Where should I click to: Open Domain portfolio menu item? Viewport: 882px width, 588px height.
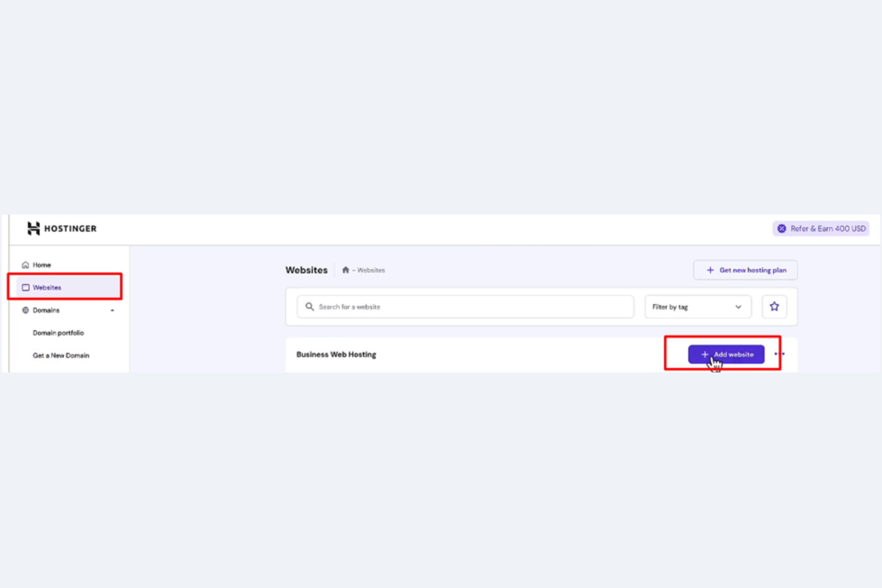[58, 333]
